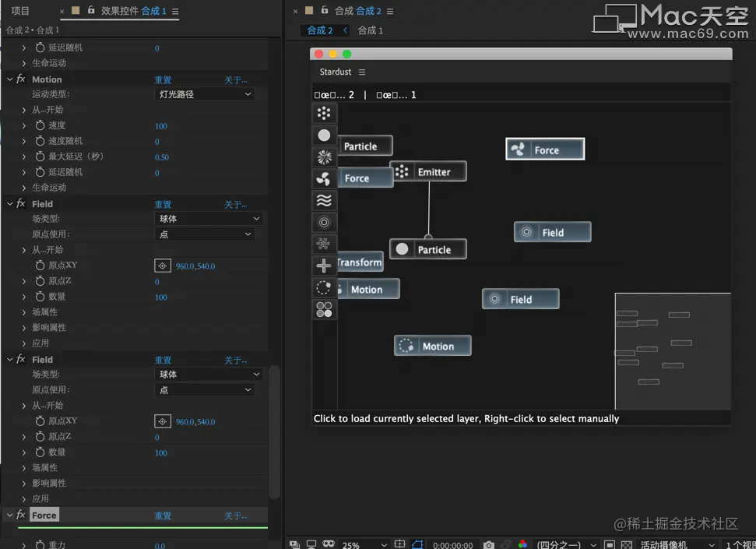Screen dimensions: 756x549
Task: Select the Emitter tool in Stardust sidebar
Action: (x=324, y=114)
